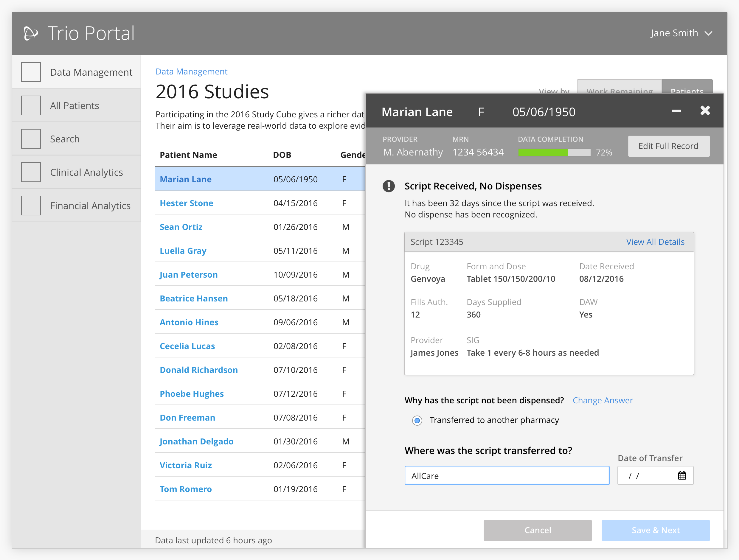Click the Trio Portal logo icon
This screenshot has height=560, width=739.
click(x=31, y=33)
